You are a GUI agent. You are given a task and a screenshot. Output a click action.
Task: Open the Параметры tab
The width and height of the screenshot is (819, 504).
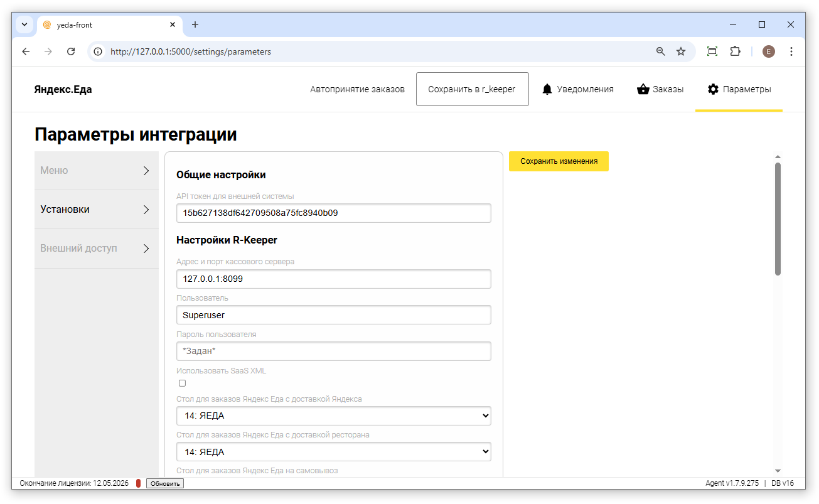coord(739,89)
